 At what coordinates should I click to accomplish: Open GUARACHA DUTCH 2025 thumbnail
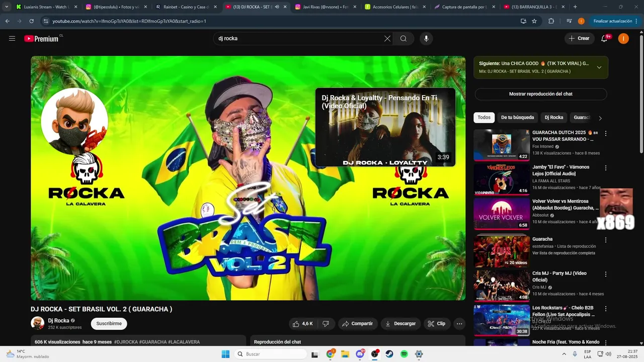click(x=502, y=145)
